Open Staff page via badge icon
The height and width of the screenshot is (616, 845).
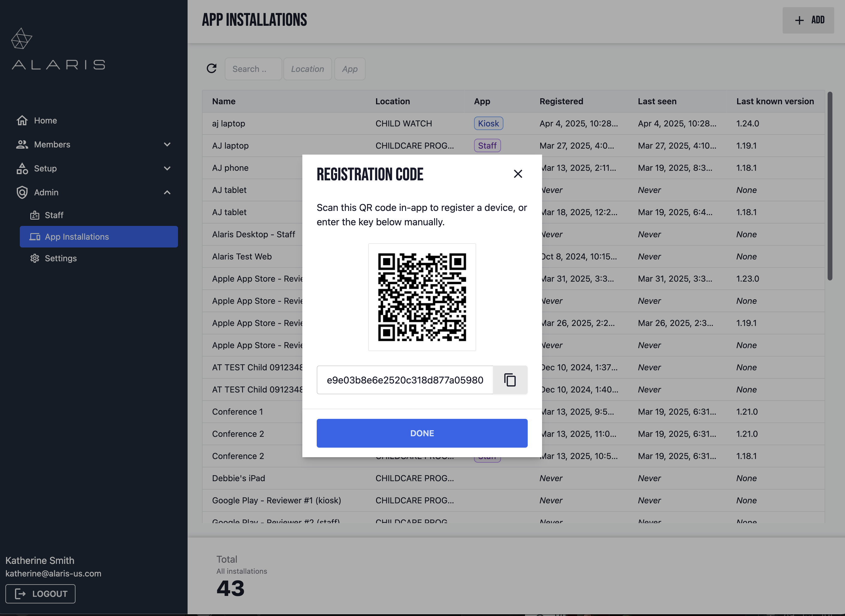point(35,215)
